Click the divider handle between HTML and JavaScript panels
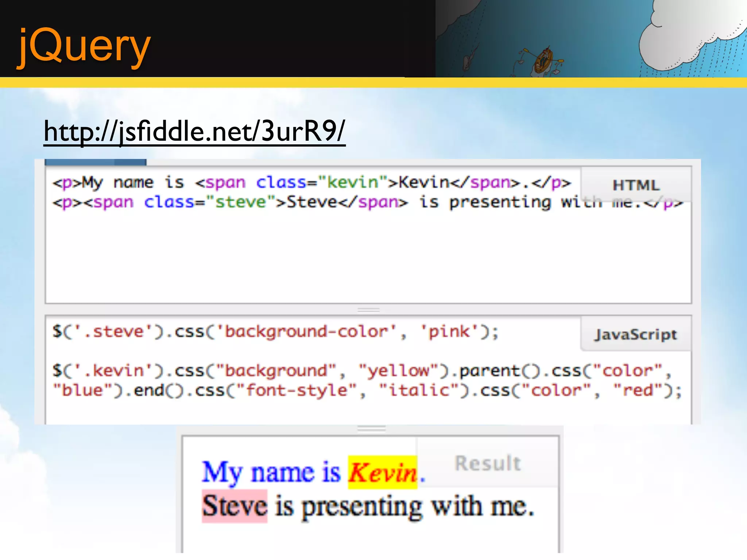 click(368, 310)
